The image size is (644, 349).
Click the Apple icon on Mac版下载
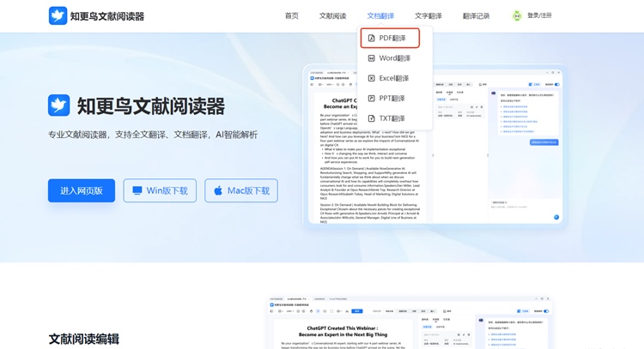(x=218, y=190)
